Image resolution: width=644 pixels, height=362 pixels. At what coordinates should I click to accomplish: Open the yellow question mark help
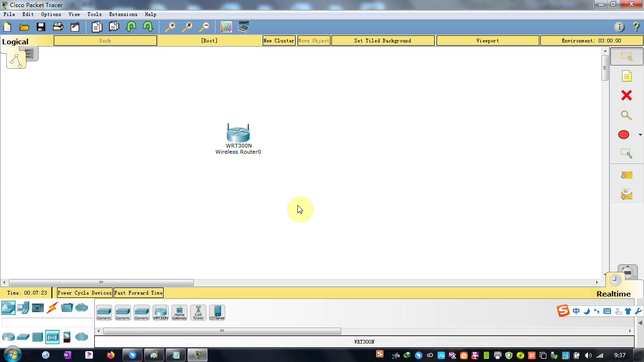coord(636,27)
